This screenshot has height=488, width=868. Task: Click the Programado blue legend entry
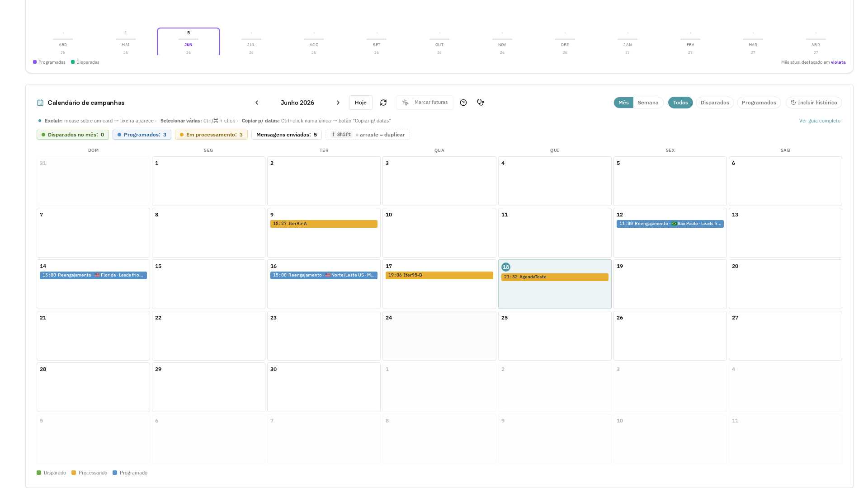[130, 473]
